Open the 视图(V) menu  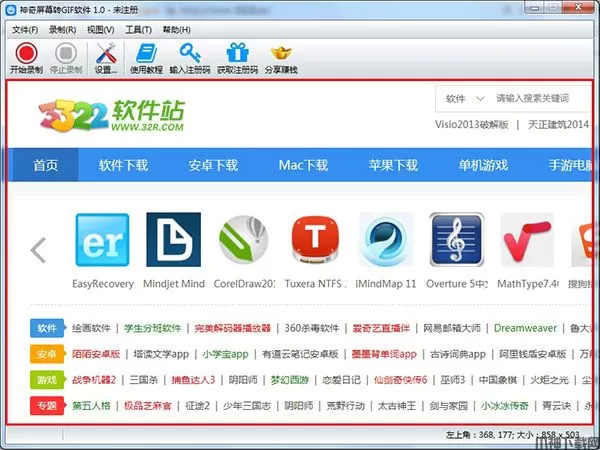pos(100,30)
